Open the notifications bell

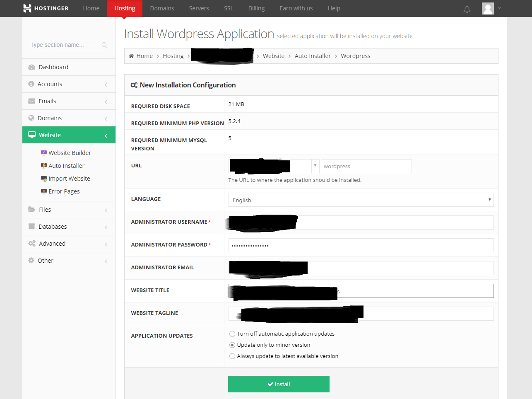click(467, 9)
